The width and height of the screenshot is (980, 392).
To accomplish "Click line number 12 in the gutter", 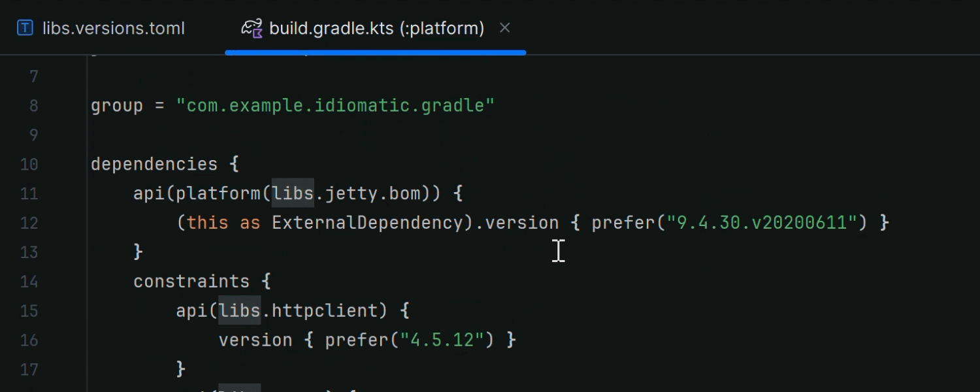I will pyautogui.click(x=29, y=223).
